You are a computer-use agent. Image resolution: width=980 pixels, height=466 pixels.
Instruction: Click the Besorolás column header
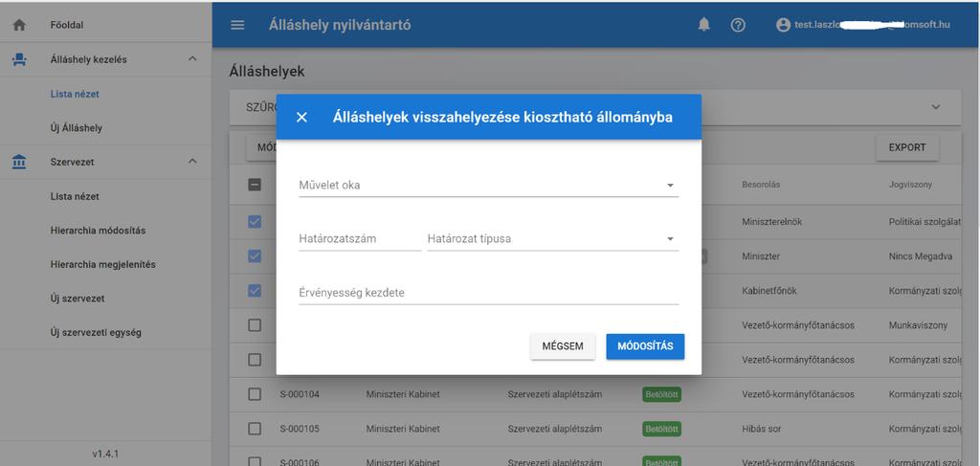[x=761, y=185]
